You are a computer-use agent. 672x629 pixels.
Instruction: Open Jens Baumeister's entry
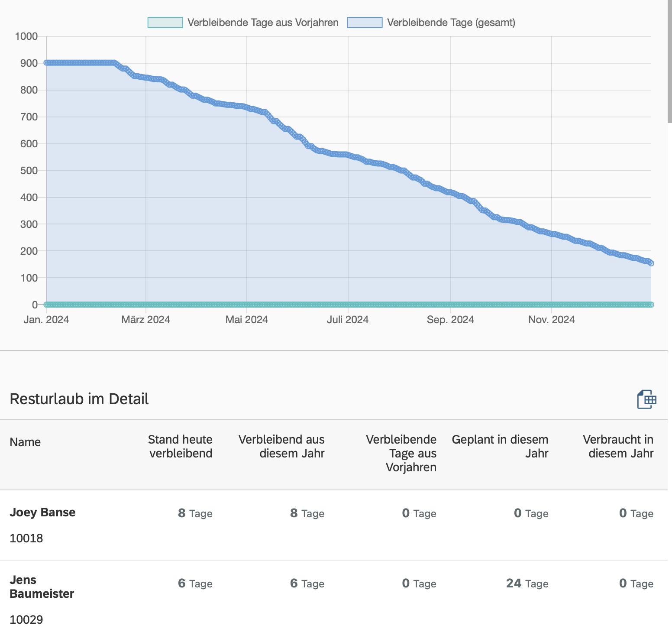point(42,587)
